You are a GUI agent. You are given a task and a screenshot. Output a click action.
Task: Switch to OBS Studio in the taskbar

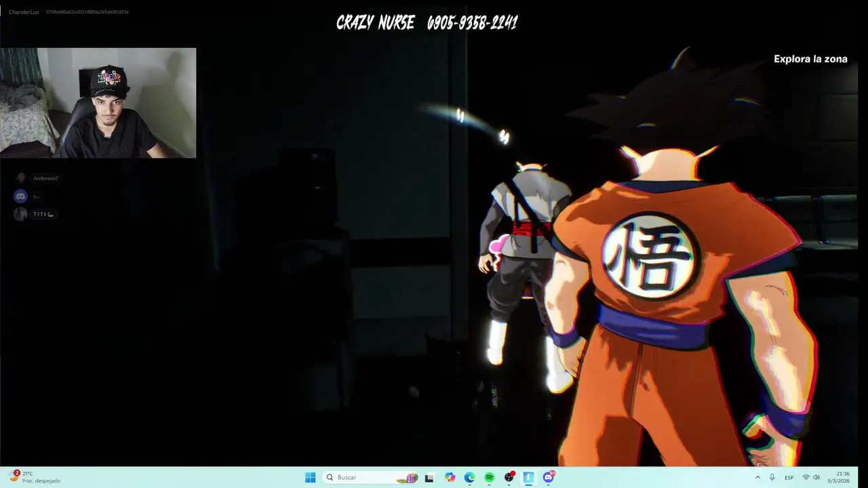tap(509, 477)
